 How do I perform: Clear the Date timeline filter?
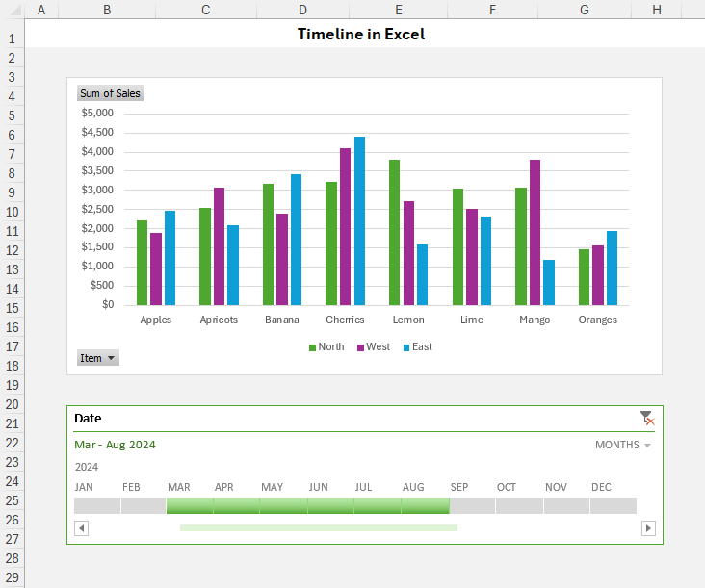click(647, 419)
